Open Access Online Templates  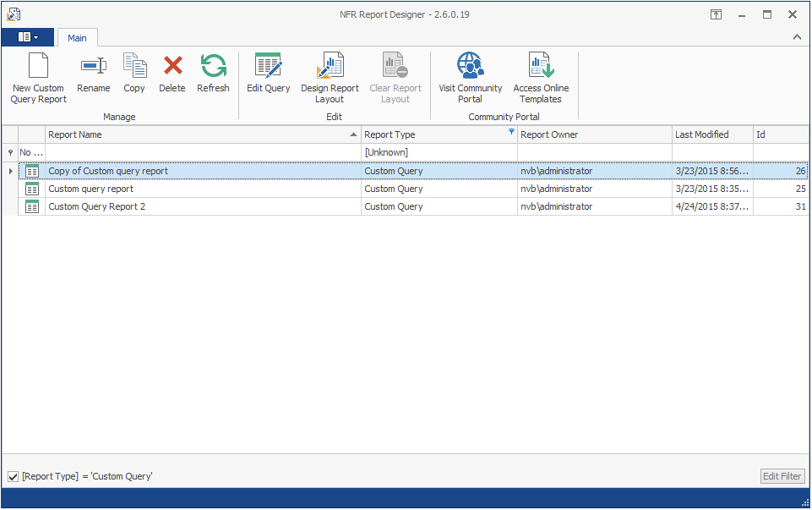coord(541,66)
